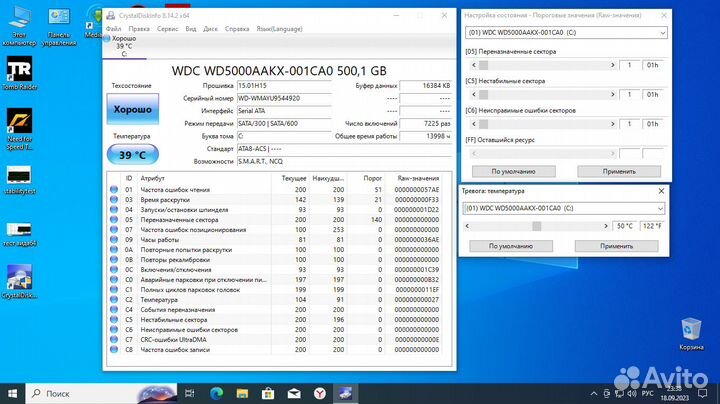Open the Справка menu
Viewport: 720px width, 404px height.
(237, 28)
